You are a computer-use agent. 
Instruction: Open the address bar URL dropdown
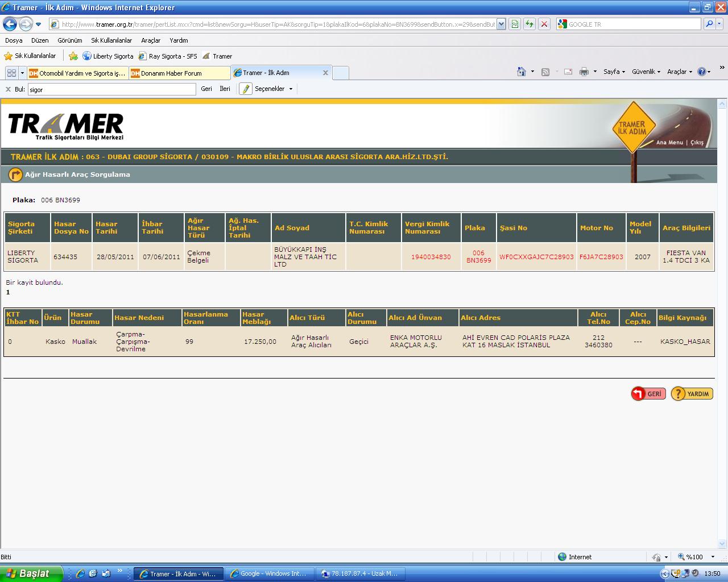pyautogui.click(x=501, y=24)
